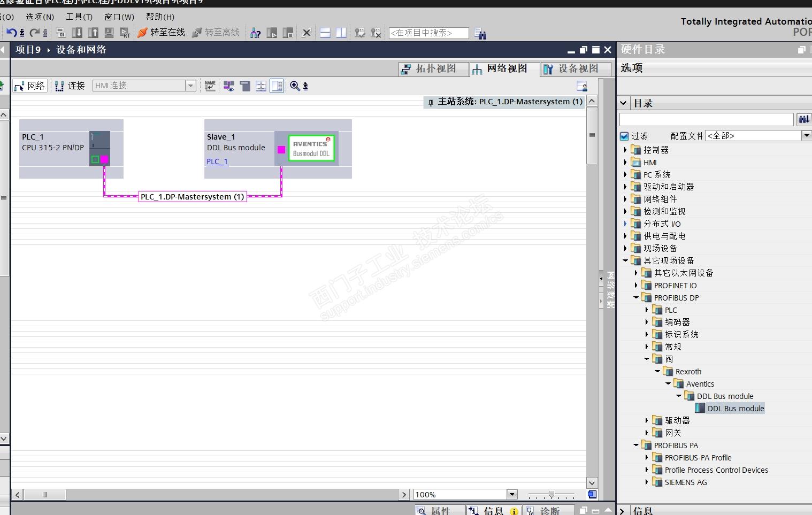Expand the SIEMENS AG catalog folder
Image resolution: width=812 pixels, height=515 pixels.
(646, 482)
